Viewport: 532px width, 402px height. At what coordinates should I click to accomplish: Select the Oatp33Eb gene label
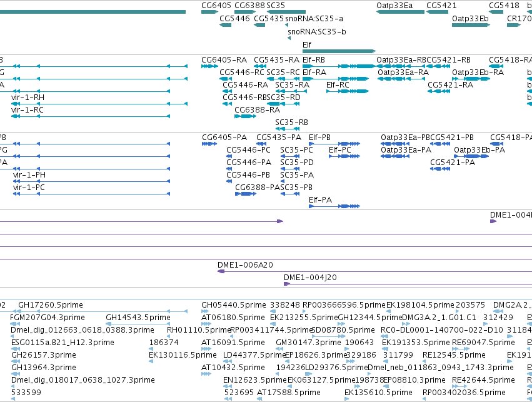click(470, 18)
